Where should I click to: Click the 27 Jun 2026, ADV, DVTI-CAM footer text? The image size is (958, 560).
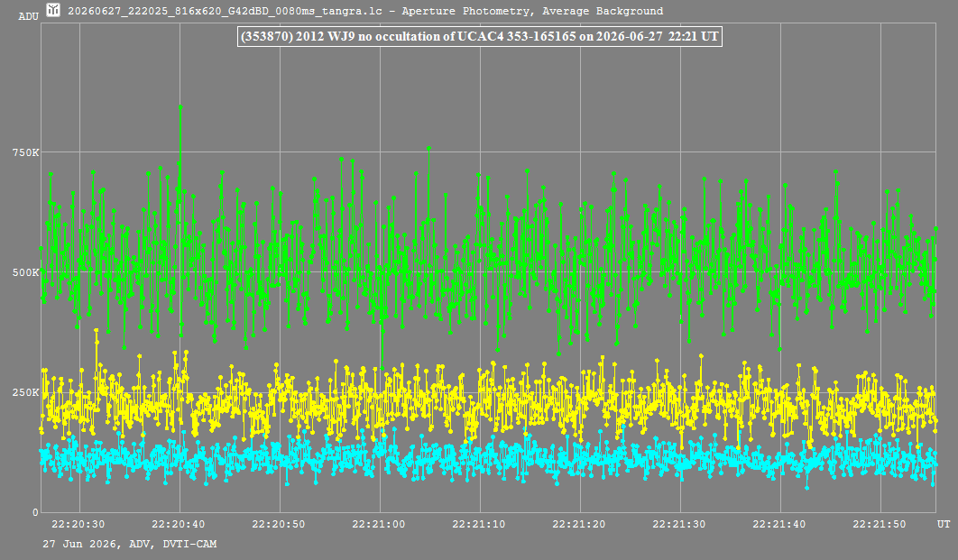(x=130, y=544)
